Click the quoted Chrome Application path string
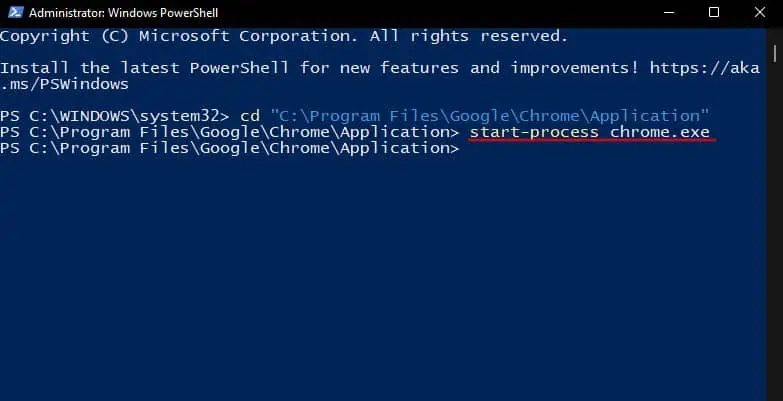 [x=490, y=116]
